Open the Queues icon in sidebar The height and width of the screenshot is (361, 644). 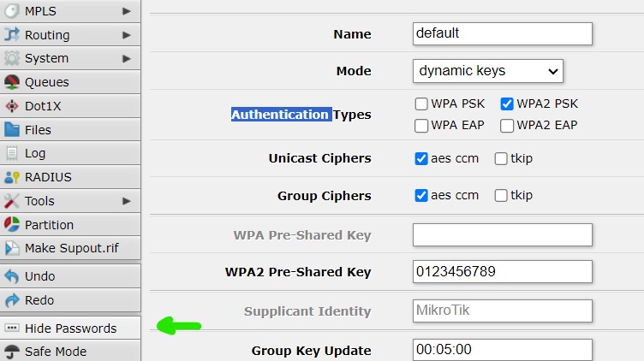pos(12,82)
